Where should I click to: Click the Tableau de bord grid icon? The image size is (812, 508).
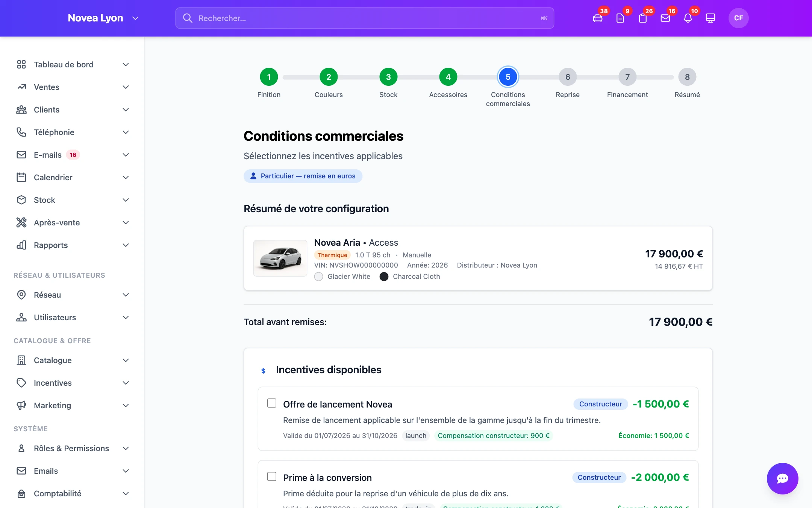21,64
